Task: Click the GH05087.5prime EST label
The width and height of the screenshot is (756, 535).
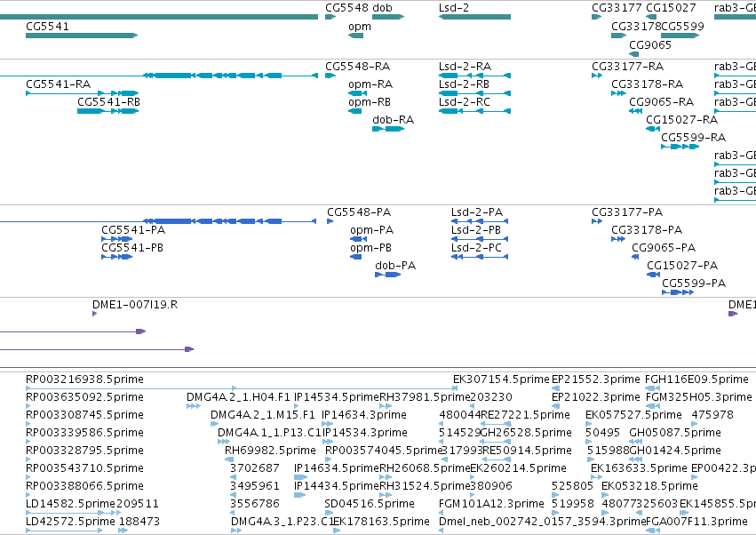Action: point(675,433)
